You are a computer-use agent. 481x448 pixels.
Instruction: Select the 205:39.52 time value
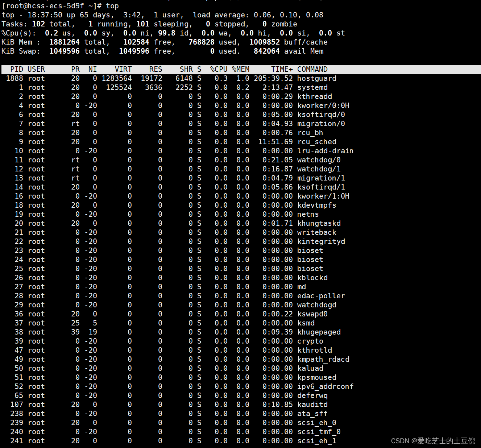[x=273, y=78]
